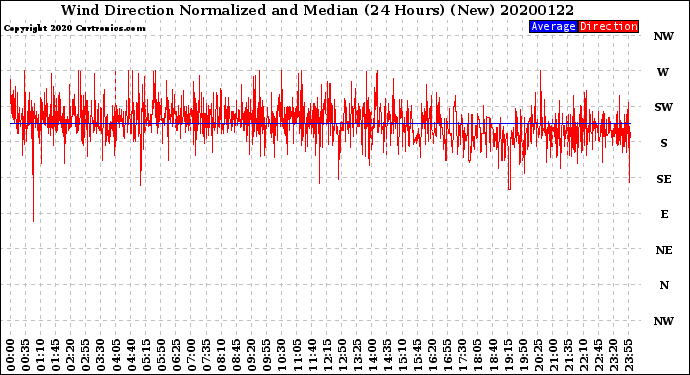The width and height of the screenshot is (690, 375).
Task: Click the blue Average legend label
Action: click(x=553, y=26)
